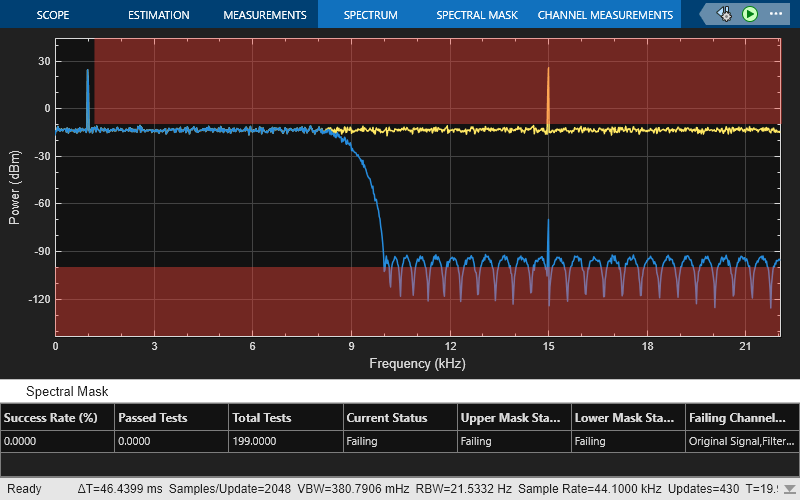Open the ESTIMATION tab
The image size is (800, 500).
coord(159,15)
